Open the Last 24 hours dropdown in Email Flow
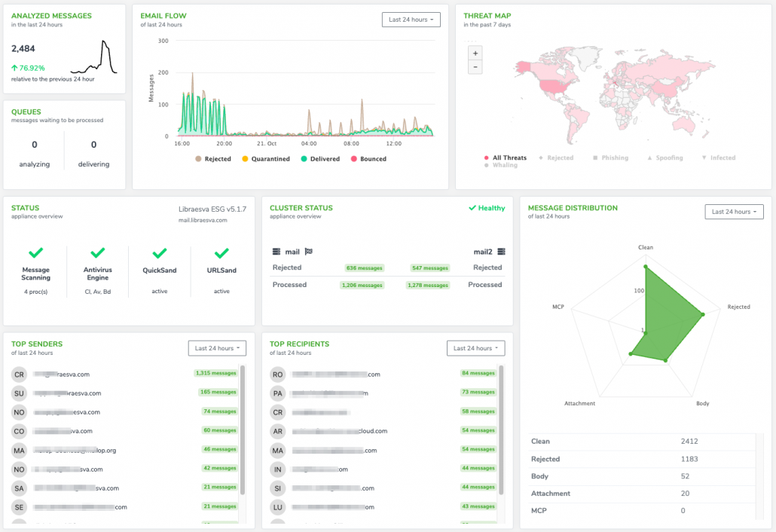 411,20
